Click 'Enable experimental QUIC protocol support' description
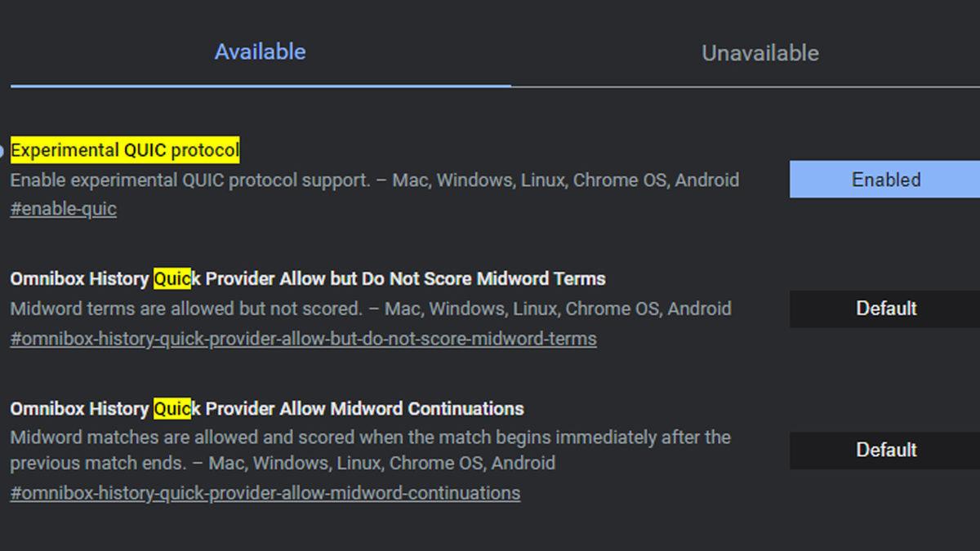Screen dimensions: 980x551 click(189, 180)
